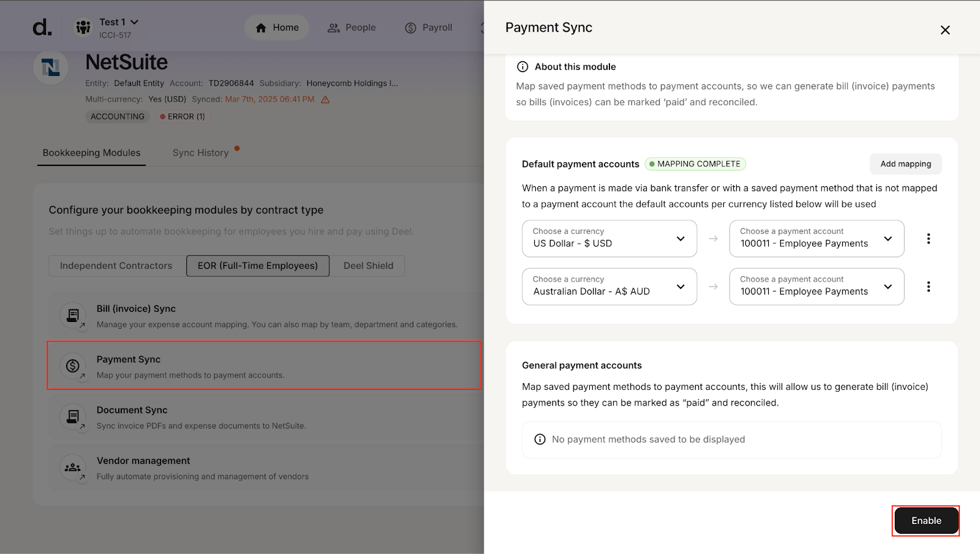Click the About this module info icon
The height and width of the screenshot is (554, 980).
[522, 67]
